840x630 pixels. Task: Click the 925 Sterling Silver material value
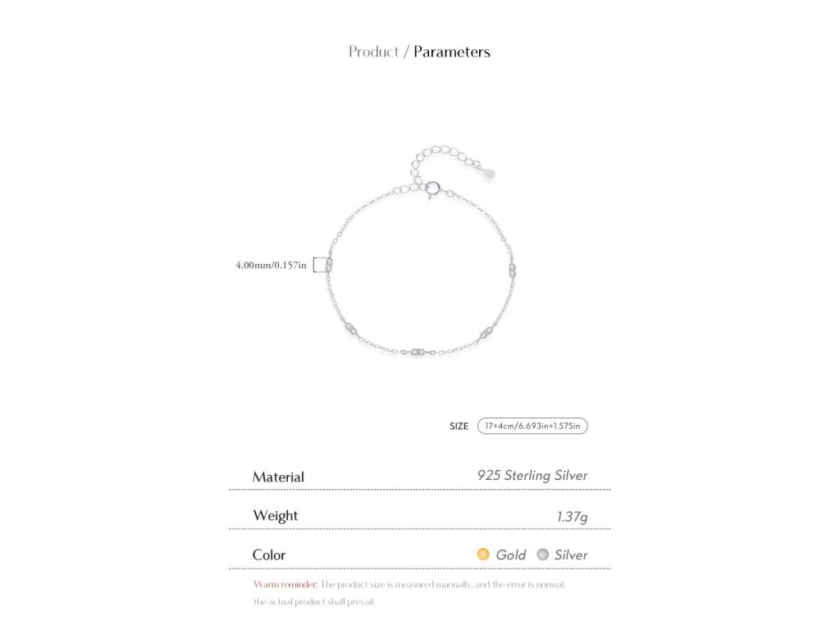pos(532,476)
